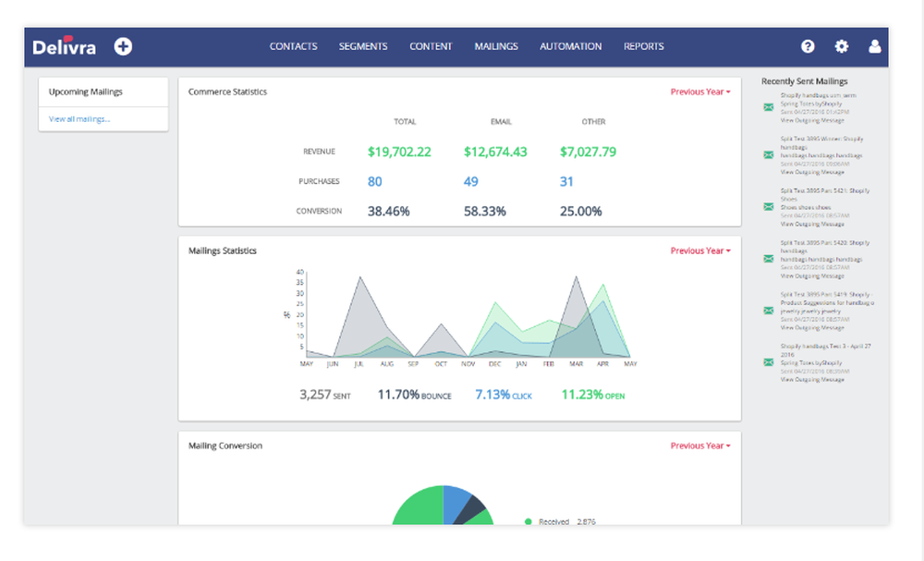Open Previous Year dropdown in Mailings Statistics
The image size is (924, 561).
(699, 250)
